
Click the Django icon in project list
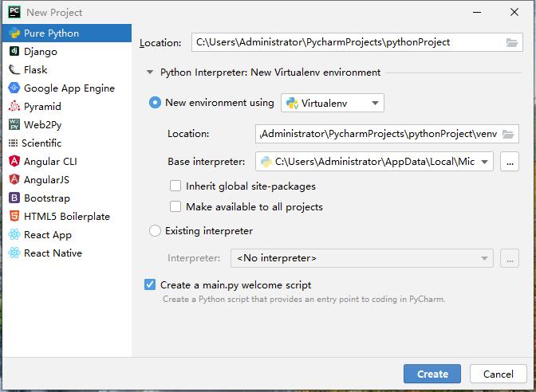14,51
